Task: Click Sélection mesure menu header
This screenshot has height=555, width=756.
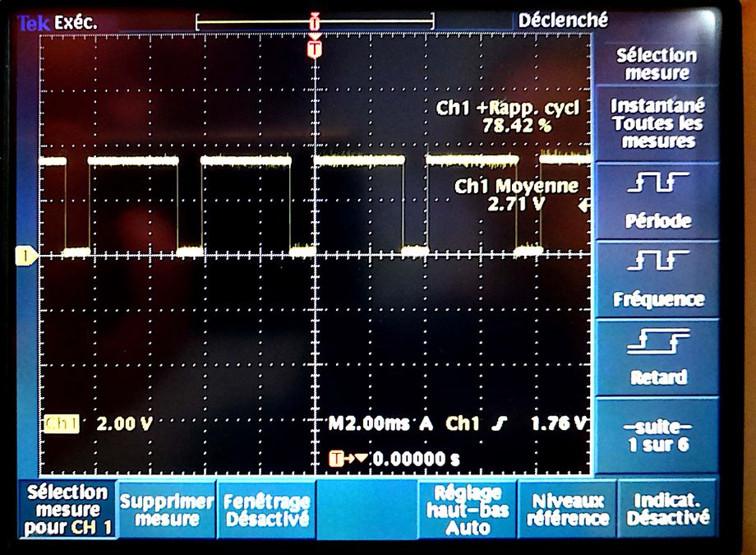Action: coord(657,64)
